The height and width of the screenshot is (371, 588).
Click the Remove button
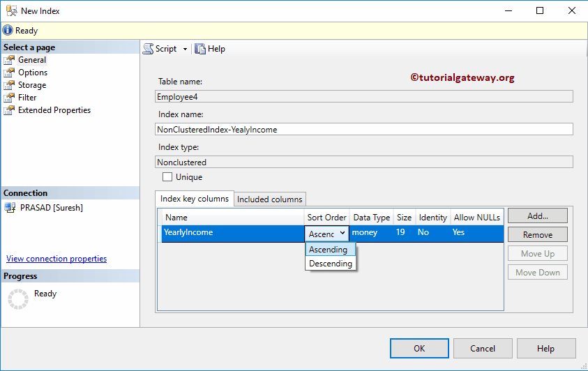[x=538, y=234]
